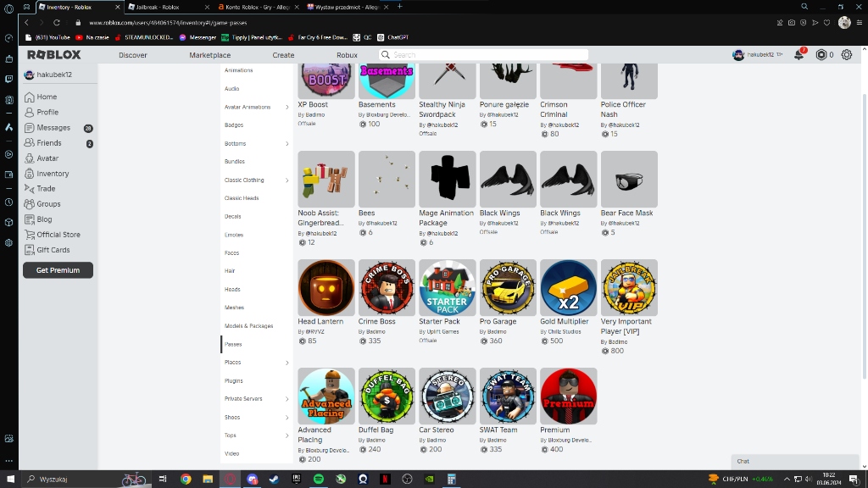Open the Pro Garage thumbnail
The height and width of the screenshot is (488, 868).
pyautogui.click(x=509, y=288)
